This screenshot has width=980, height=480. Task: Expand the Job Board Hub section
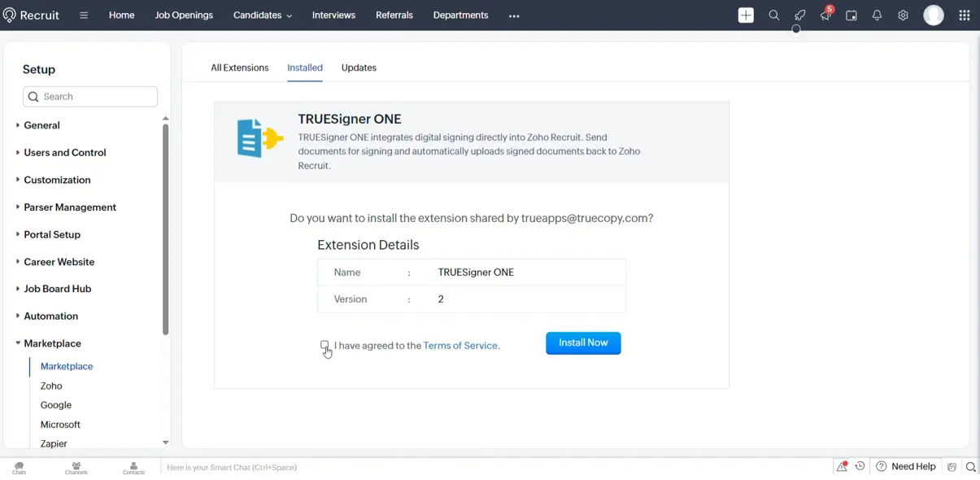click(x=53, y=289)
